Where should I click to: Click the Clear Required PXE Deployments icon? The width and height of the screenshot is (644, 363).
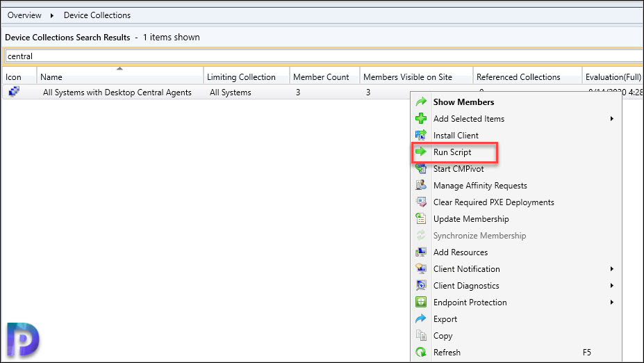421,202
